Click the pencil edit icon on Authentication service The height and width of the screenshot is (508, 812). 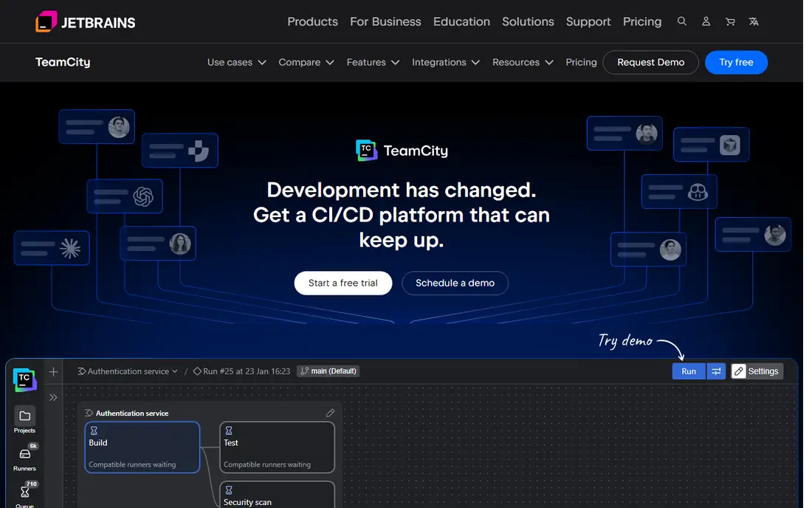330,413
